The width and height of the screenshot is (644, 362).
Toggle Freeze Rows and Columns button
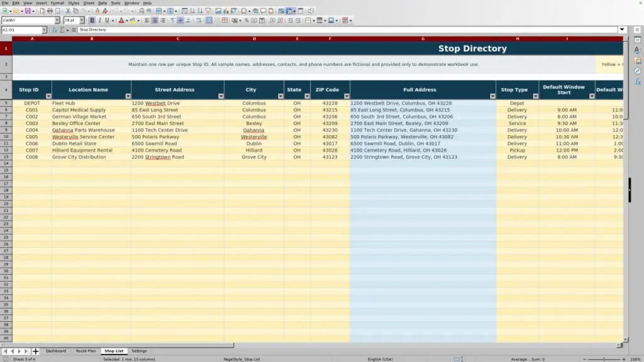coord(289,11)
